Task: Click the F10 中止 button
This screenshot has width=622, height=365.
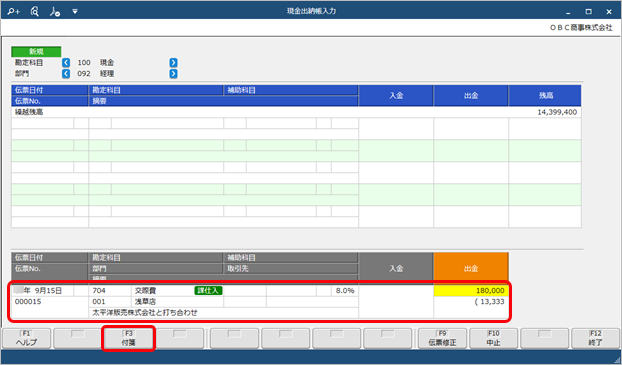Action: (x=493, y=338)
